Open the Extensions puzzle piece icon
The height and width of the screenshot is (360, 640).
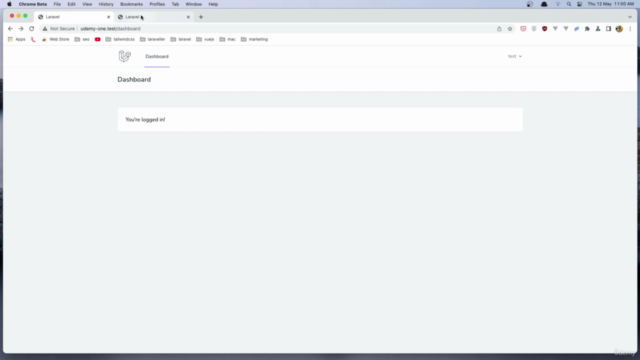[587, 29]
